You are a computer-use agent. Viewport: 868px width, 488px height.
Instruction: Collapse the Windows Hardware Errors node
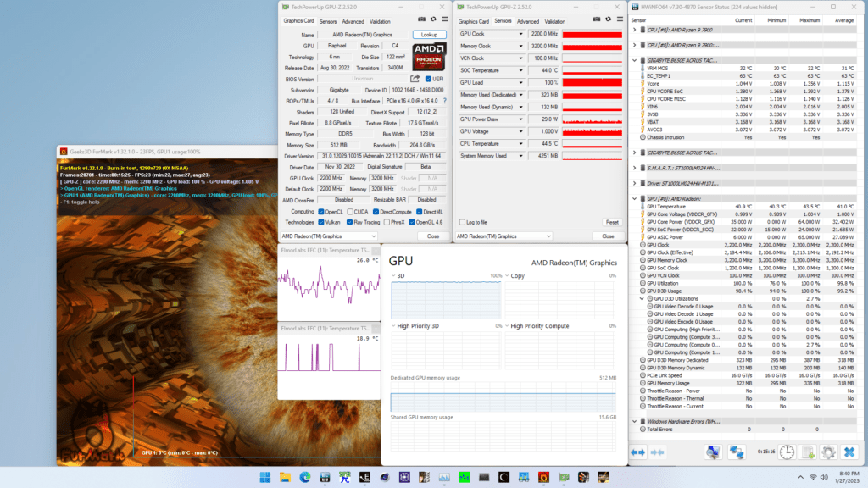(635, 421)
